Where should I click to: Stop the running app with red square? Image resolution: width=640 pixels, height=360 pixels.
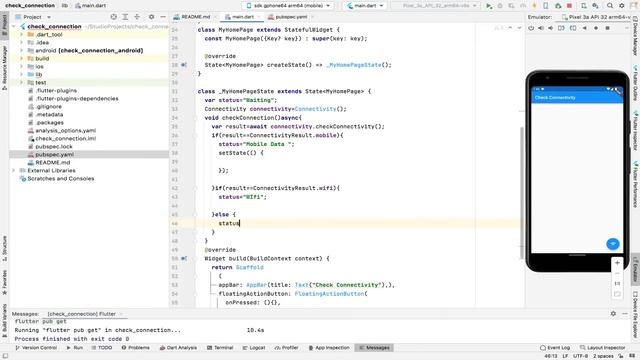pyautogui.click(x=569, y=6)
